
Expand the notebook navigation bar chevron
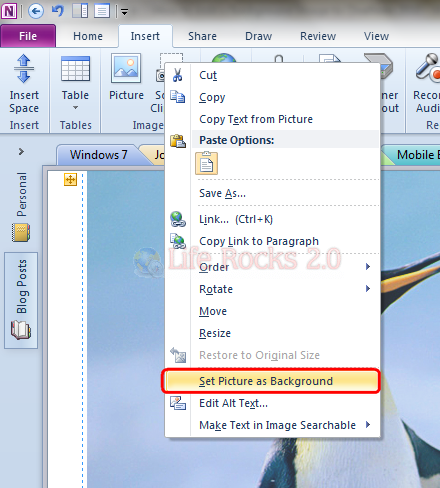[x=21, y=152]
